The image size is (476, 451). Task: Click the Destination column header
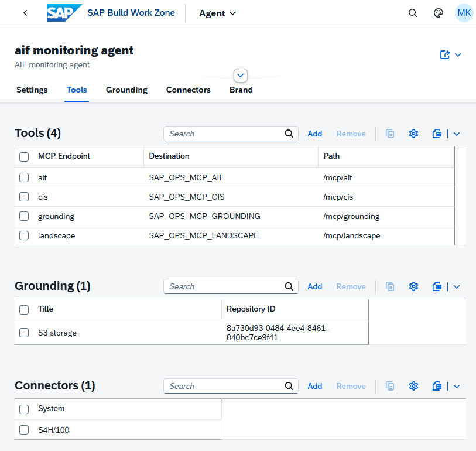tap(169, 156)
